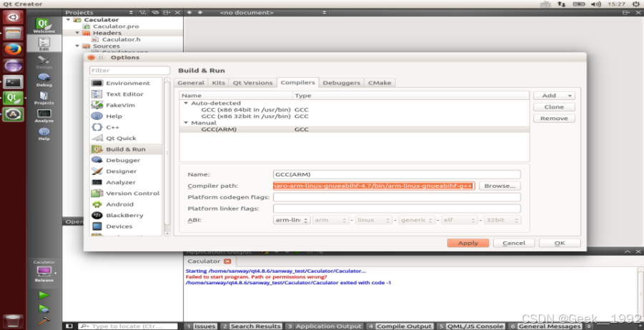Viewport: 644px width, 330px height.
Task: Collapse the Auto-detected compilers group
Action: click(x=186, y=103)
